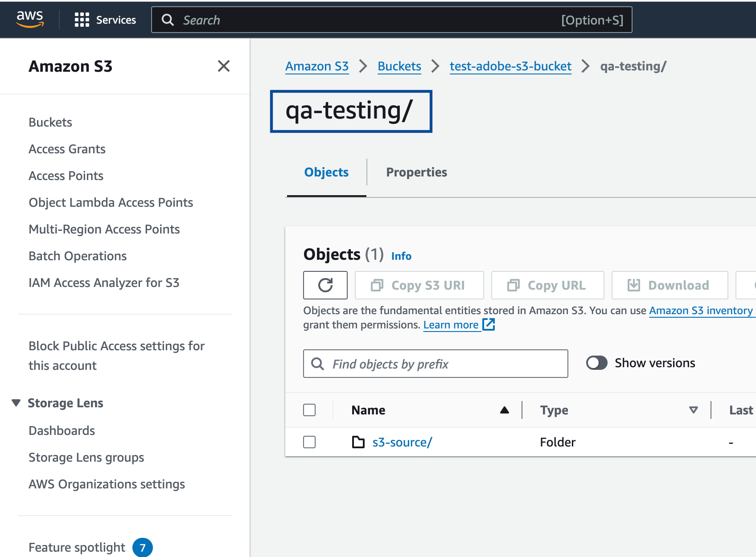
Task: Open Feature spotlight in the sidebar
Action: [77, 548]
